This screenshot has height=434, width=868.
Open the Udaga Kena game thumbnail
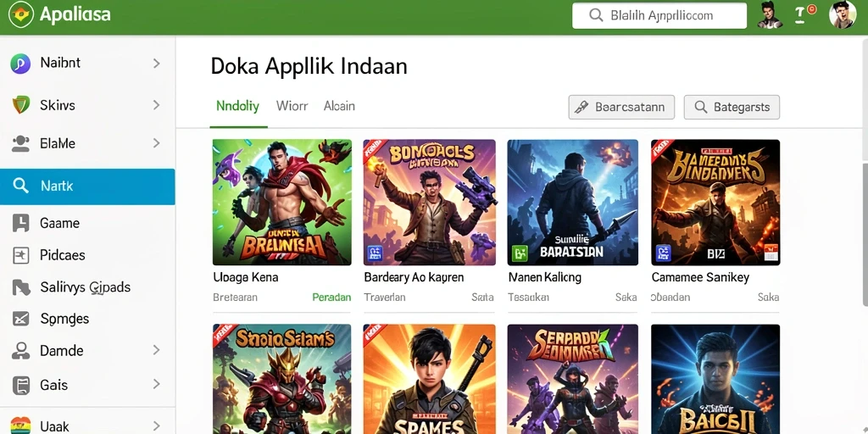[x=281, y=203]
